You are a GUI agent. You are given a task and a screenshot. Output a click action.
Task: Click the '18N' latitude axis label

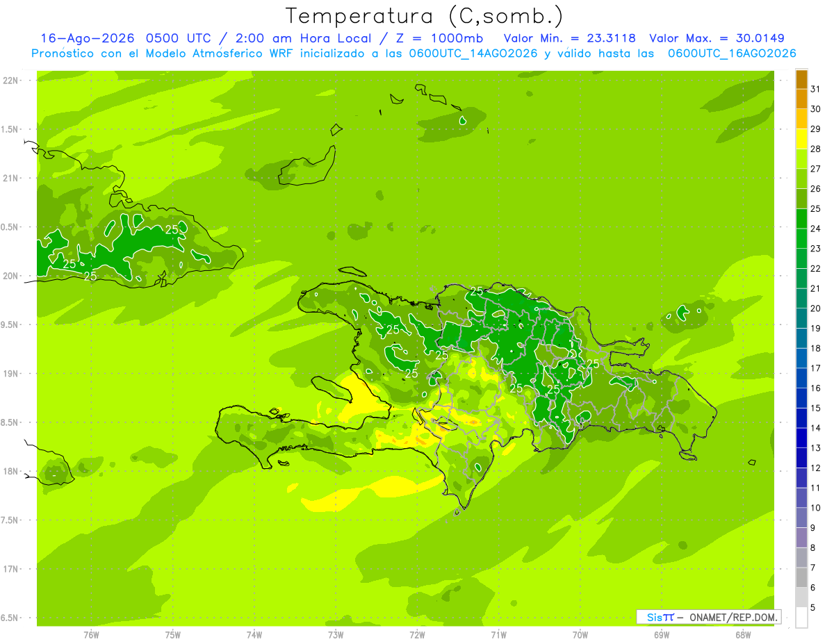[11, 471]
